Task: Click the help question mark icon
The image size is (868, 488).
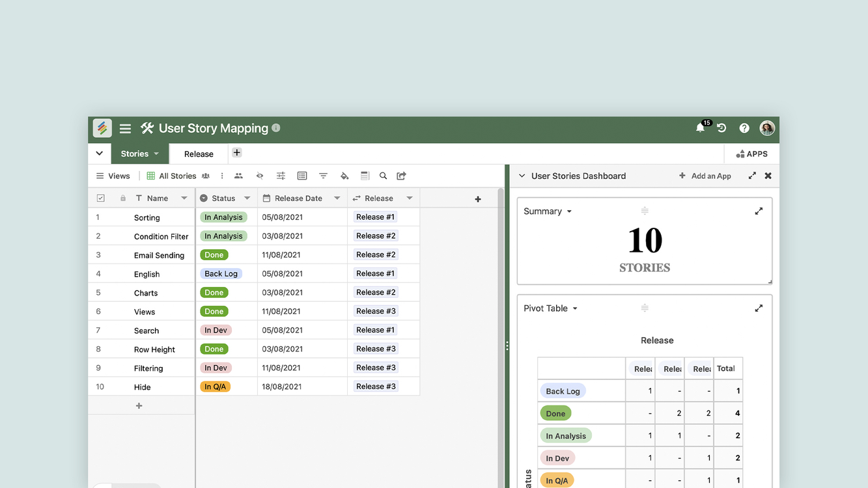Action: pos(744,128)
